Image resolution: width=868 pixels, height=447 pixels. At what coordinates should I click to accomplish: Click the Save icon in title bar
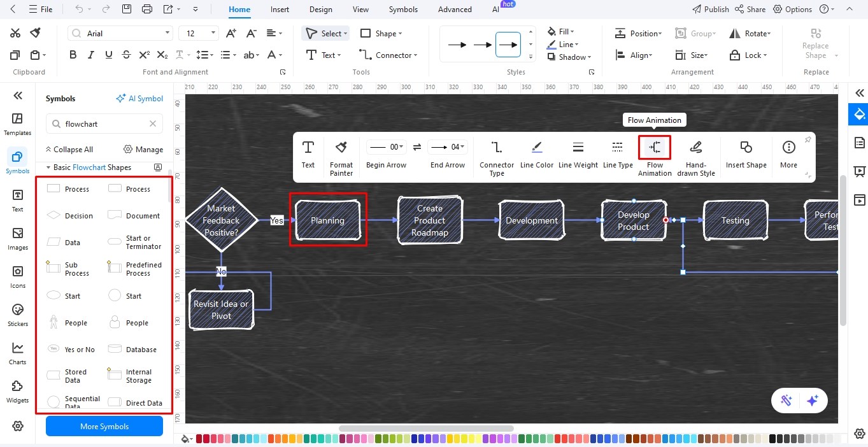(127, 9)
